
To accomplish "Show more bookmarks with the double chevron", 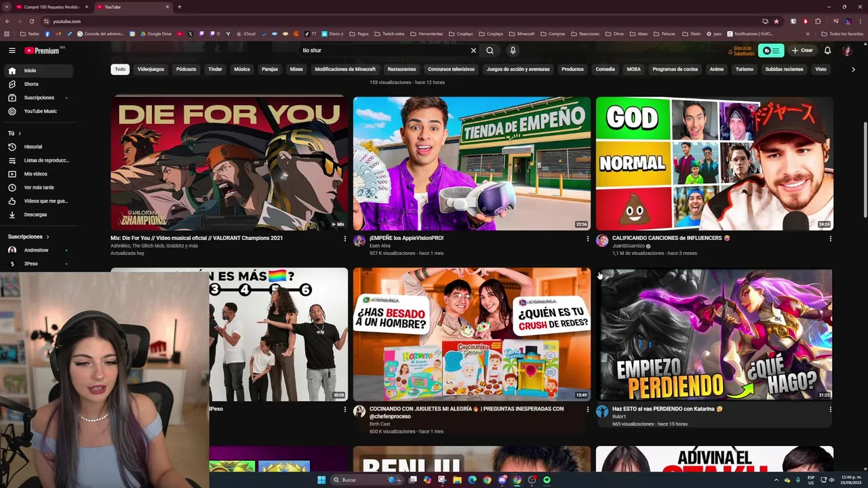I will point(808,34).
